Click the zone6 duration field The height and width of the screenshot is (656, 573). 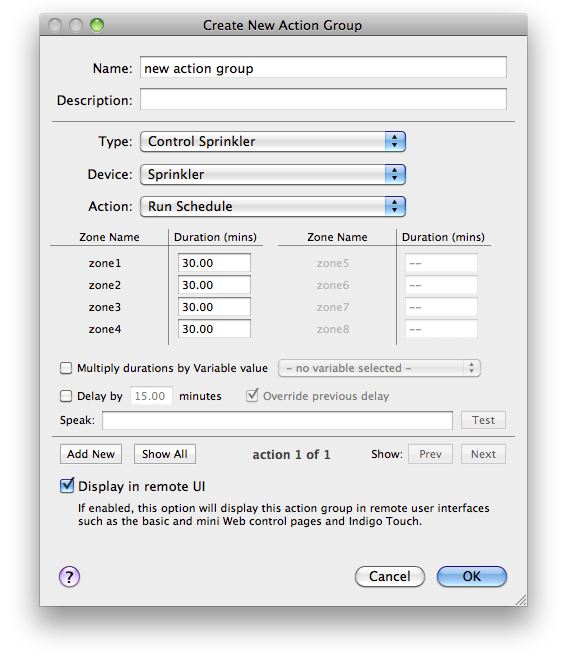coord(441,285)
